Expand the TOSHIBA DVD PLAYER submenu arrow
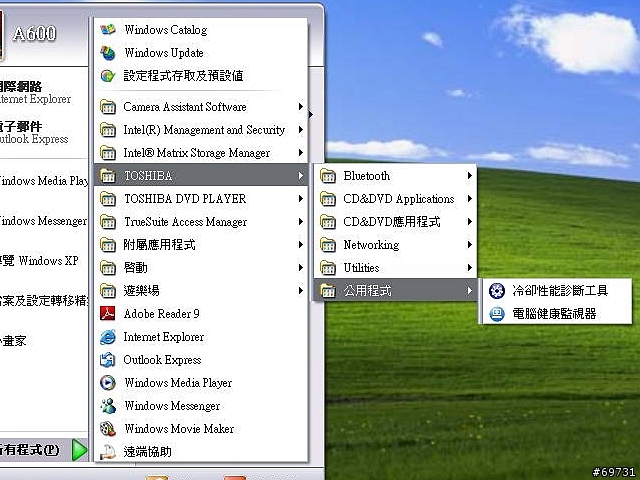Image resolution: width=640 pixels, height=480 pixels. 301,199
